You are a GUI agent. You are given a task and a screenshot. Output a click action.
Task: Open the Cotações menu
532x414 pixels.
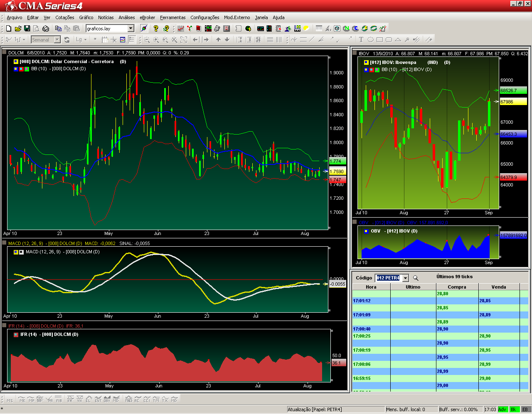(65, 17)
